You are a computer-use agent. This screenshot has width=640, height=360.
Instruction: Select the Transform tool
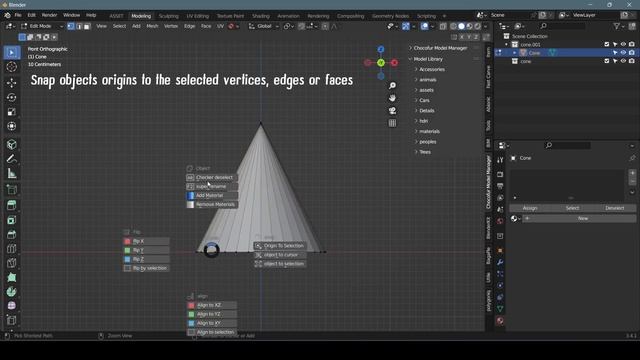point(11,126)
